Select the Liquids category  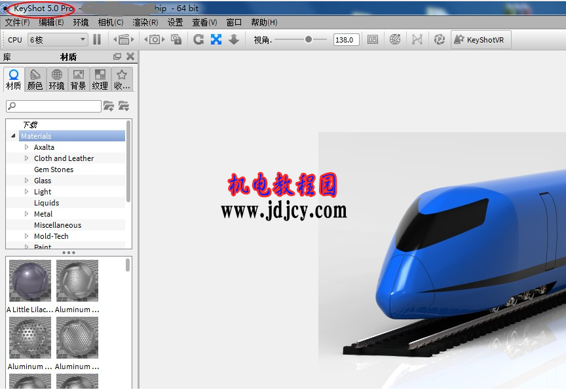pos(47,203)
